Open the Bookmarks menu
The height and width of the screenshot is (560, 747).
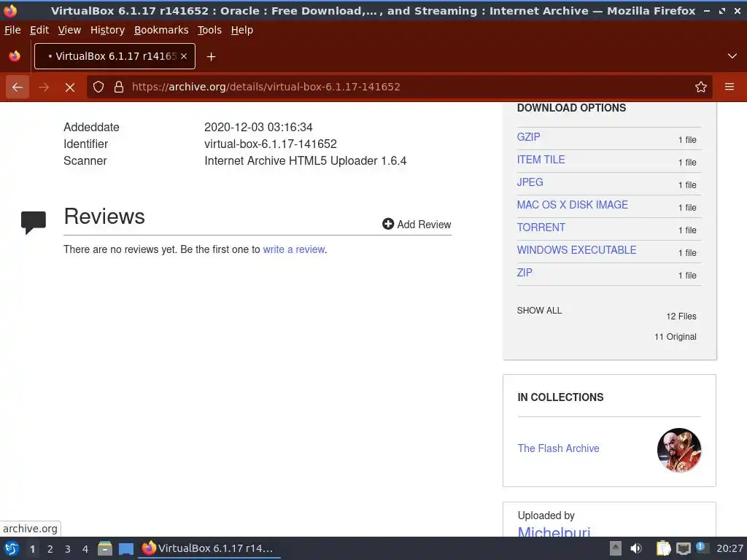point(161,30)
